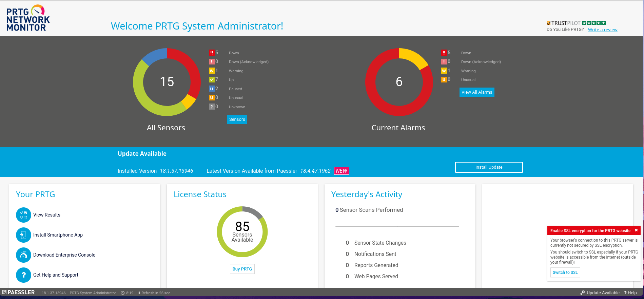Click the Unknown label in sensors legend
This screenshot has width=644, height=299.
237,107
